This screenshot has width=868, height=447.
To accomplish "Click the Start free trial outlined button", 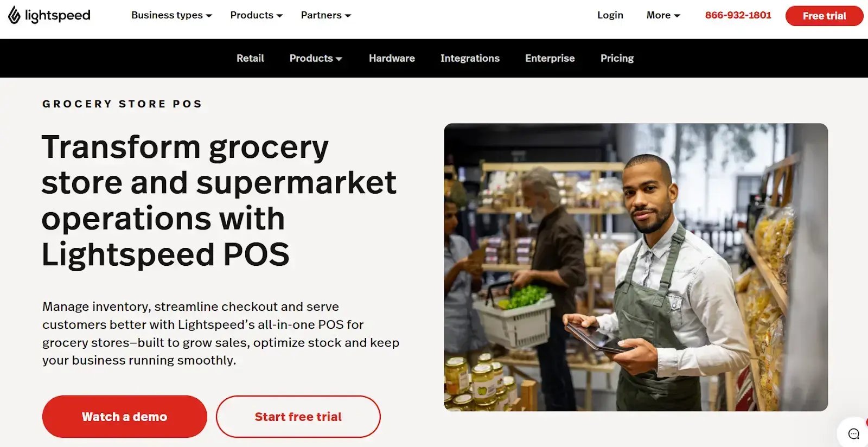I will pos(298,417).
